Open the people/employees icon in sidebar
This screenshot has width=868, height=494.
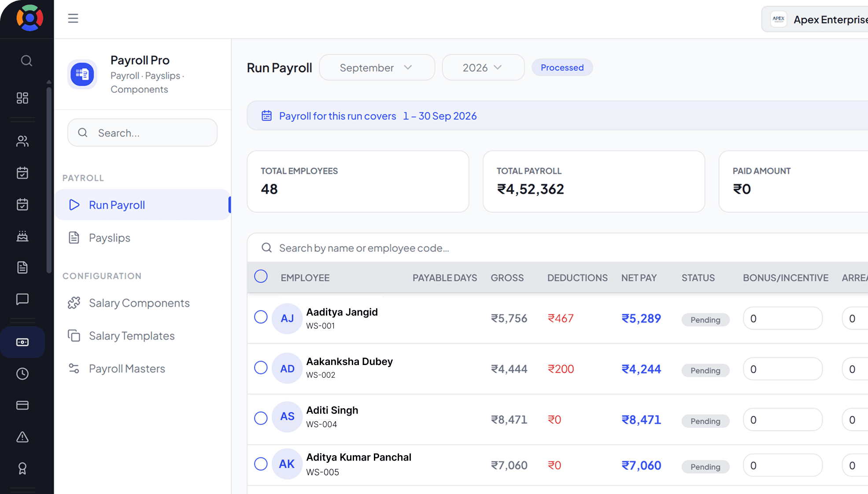(x=22, y=141)
